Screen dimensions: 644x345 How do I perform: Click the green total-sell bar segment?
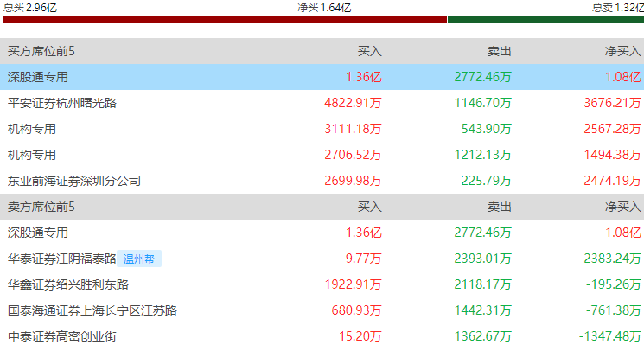point(545,20)
